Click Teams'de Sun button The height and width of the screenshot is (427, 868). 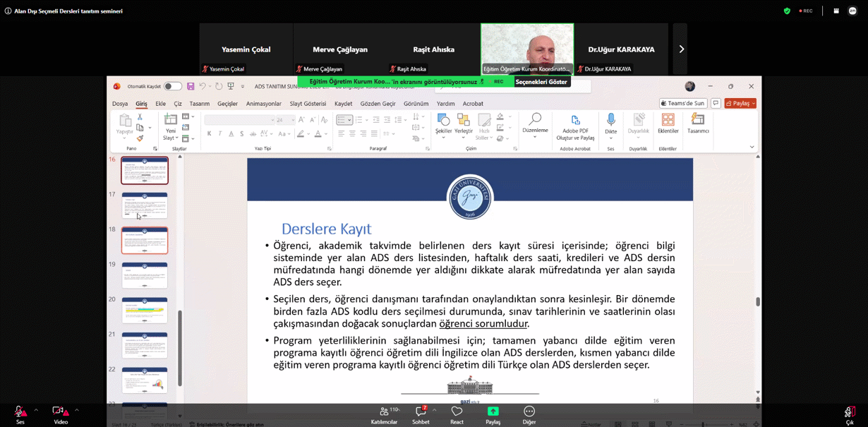[683, 103]
